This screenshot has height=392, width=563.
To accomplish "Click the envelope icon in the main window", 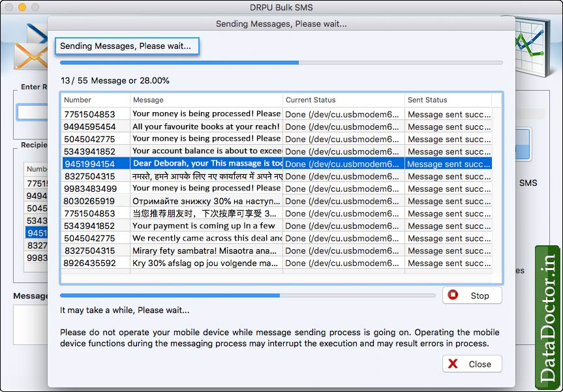I will point(31,55).
